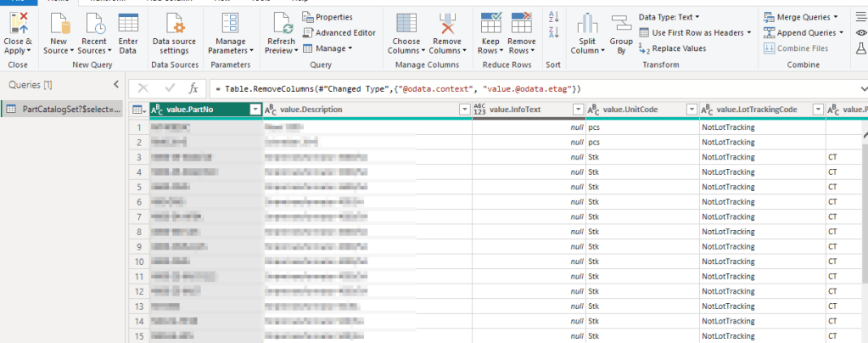Click the Close & Apply icon
Viewport: 868px width, 343px height.
18,25
